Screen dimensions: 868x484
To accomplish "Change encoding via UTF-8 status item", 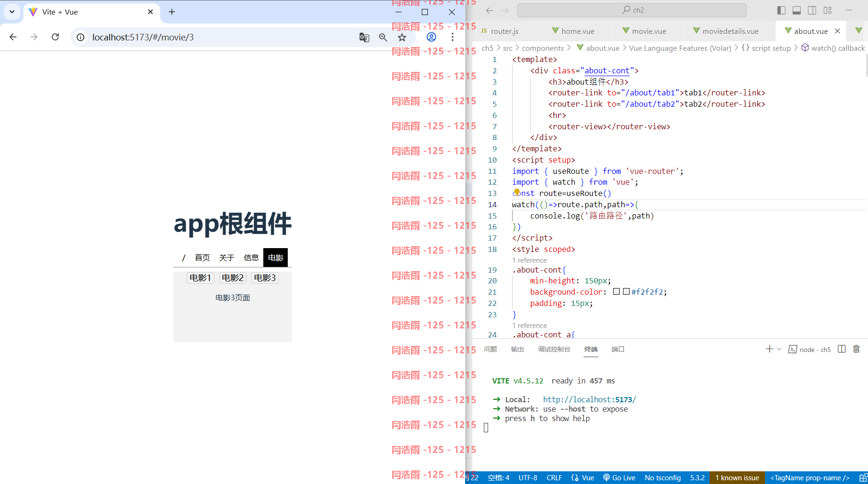I will [x=528, y=477].
